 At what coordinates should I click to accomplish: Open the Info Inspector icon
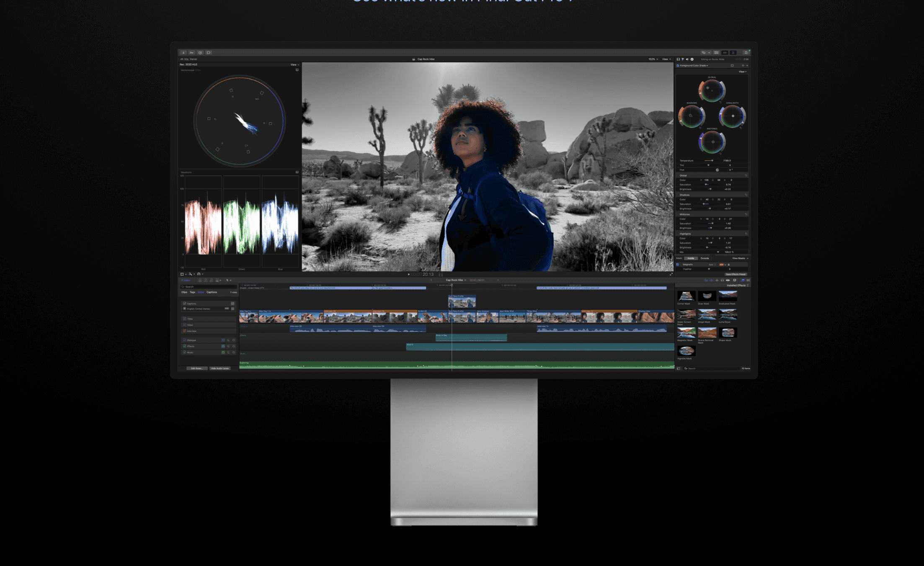tap(692, 59)
